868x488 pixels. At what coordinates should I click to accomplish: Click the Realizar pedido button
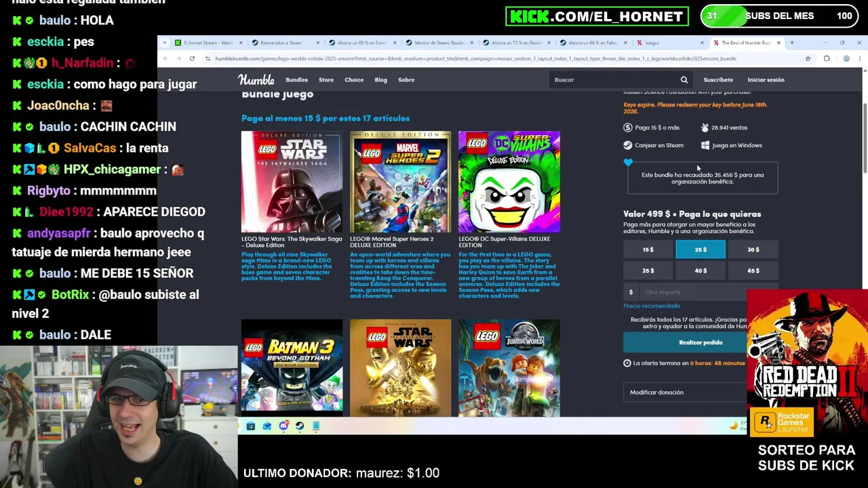685,342
